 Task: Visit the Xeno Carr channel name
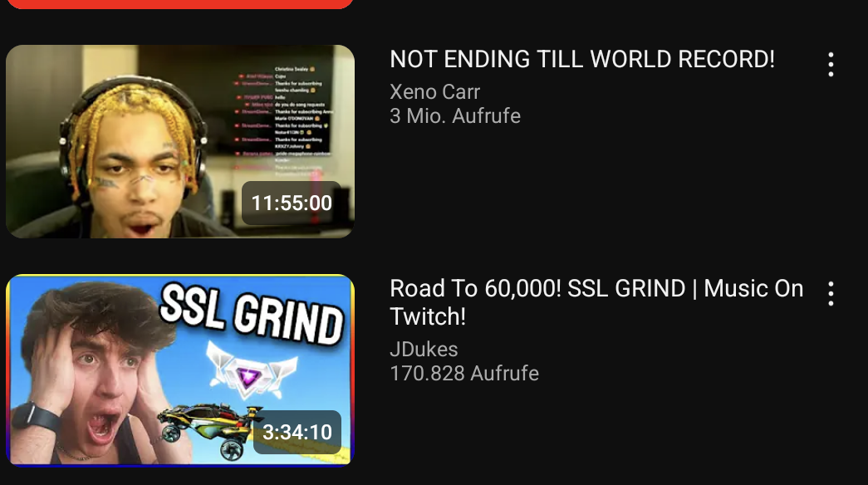(x=434, y=92)
